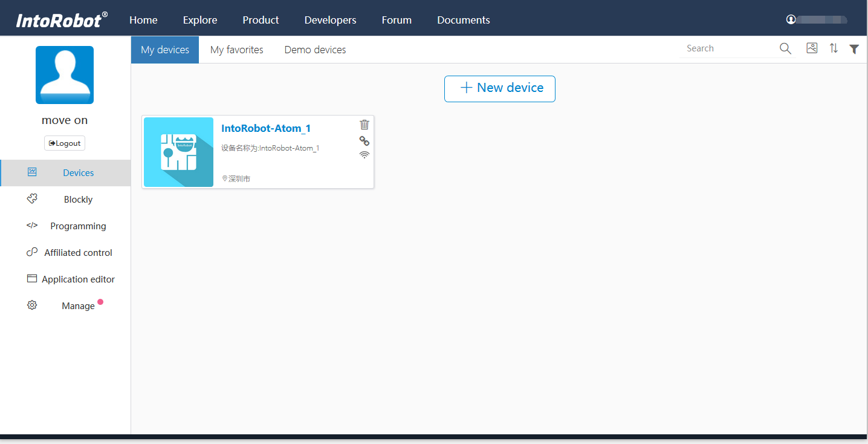Image resolution: width=868 pixels, height=444 pixels.
Task: Select Devices in the sidebar
Action: point(65,173)
